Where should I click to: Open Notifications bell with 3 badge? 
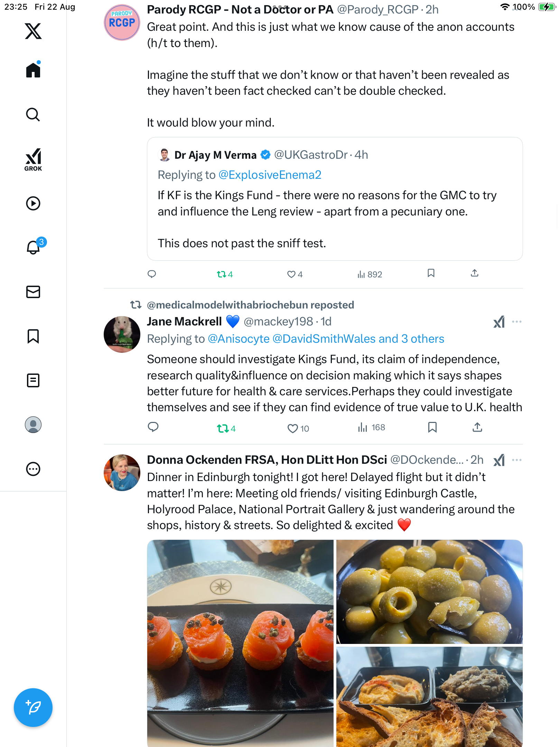34,247
